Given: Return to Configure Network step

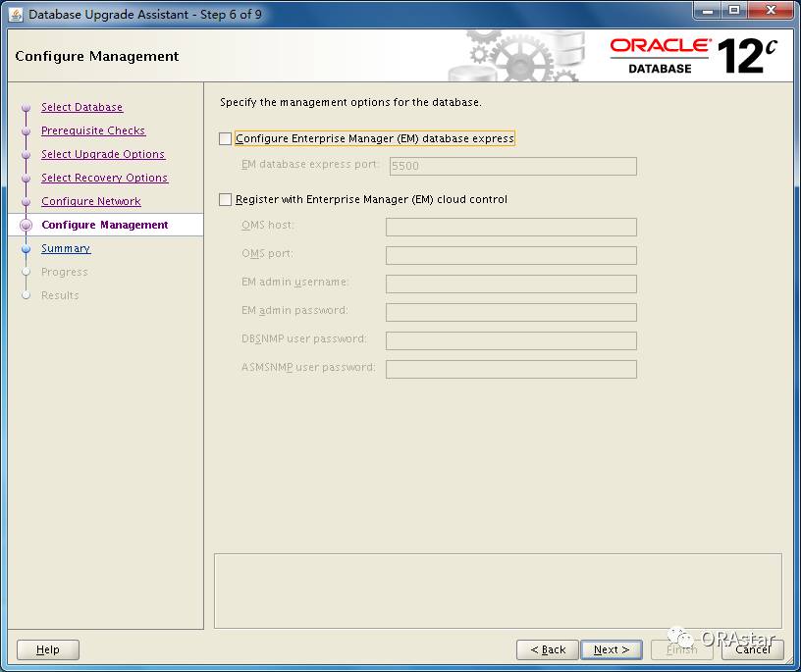Looking at the screenshot, I should coord(91,201).
